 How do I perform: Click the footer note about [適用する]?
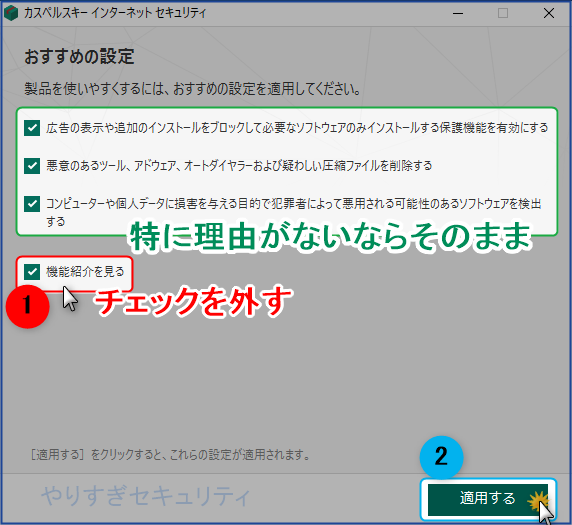(170, 455)
